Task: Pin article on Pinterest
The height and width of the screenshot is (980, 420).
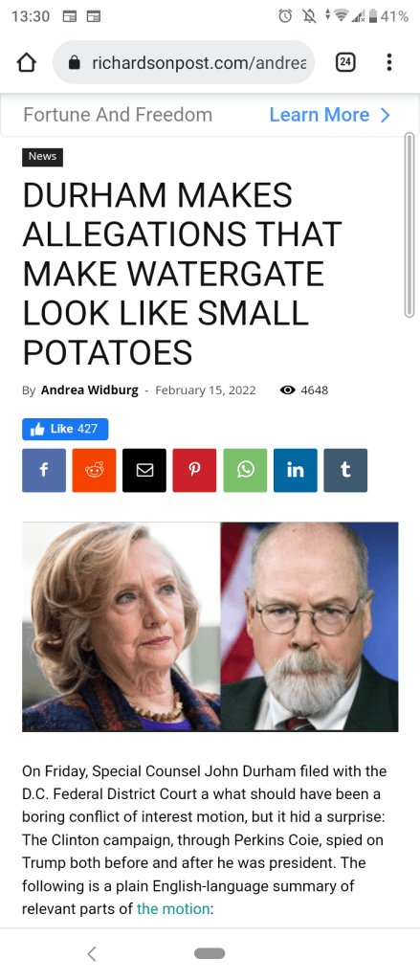Action: coord(194,470)
